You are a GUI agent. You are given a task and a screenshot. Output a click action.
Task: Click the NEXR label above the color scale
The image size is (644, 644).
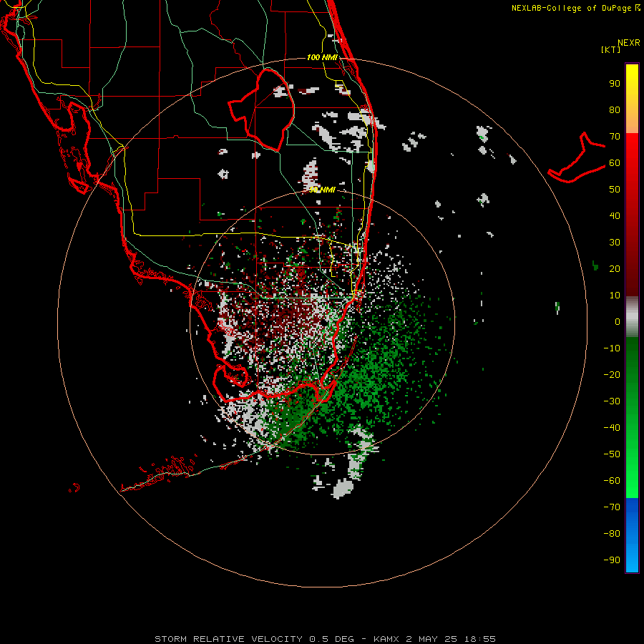click(x=629, y=43)
